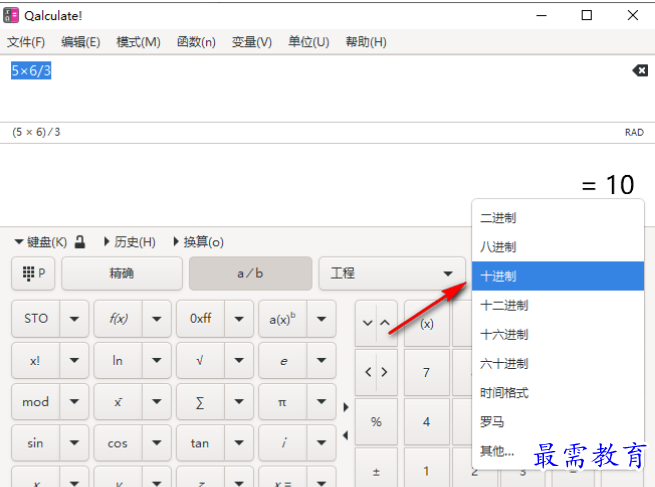Click the STO store button
Screen dimensions: 655x487
pos(36,319)
